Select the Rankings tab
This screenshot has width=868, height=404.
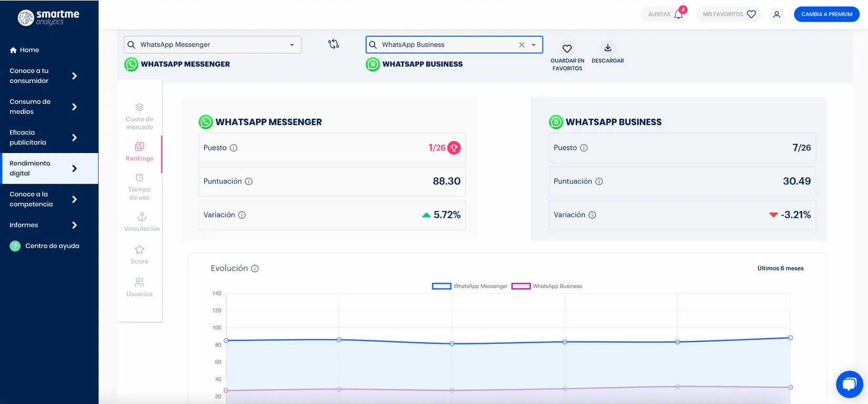139,151
